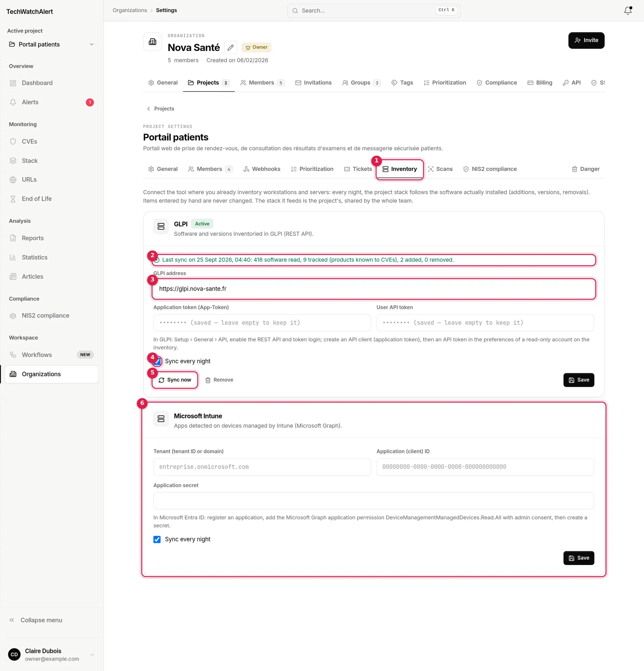Select the project Inventory tab
644x671 pixels.
(400, 169)
